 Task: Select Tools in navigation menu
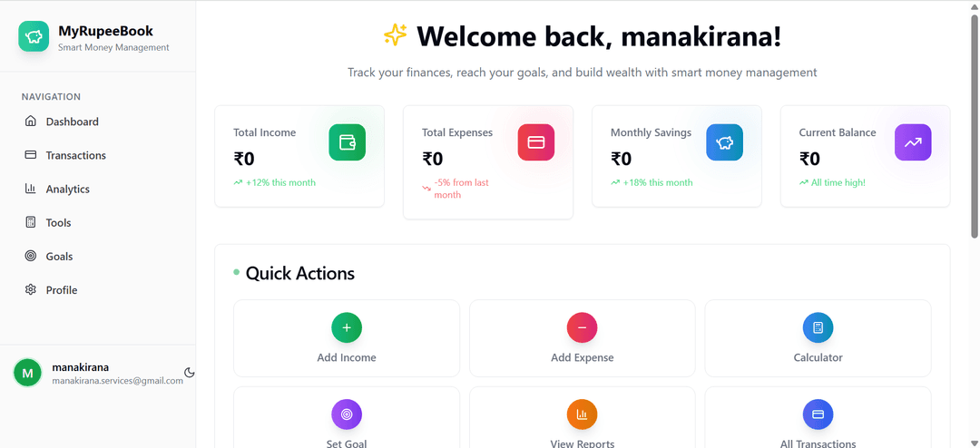coord(58,222)
